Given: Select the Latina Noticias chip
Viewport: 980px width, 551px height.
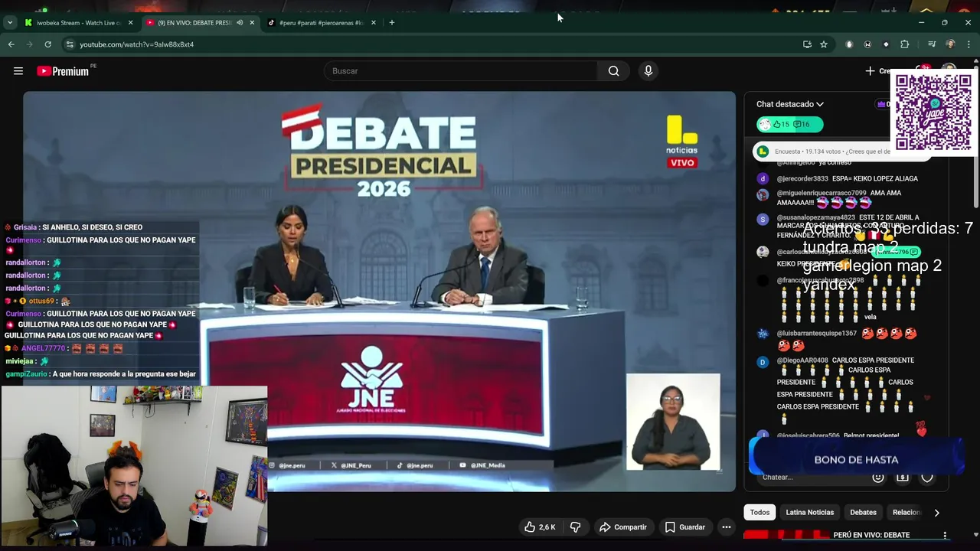Looking at the screenshot, I should pyautogui.click(x=809, y=513).
